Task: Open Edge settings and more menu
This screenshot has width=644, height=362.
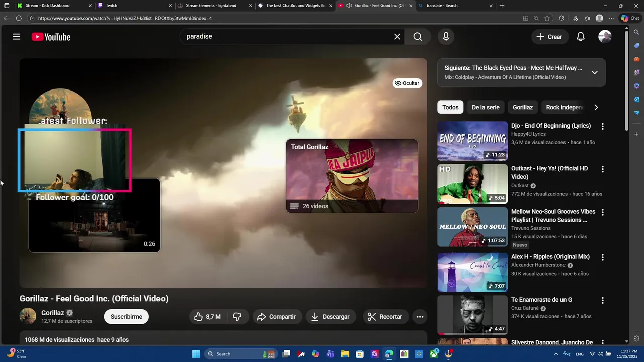Action: pos(611,18)
